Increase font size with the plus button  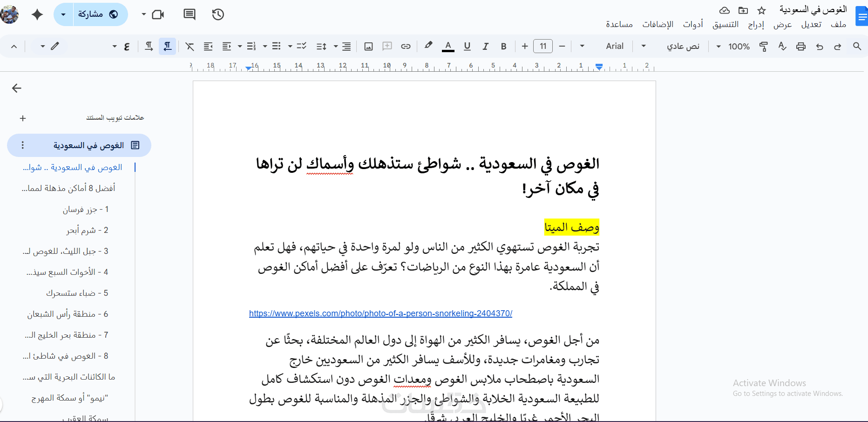[x=525, y=46]
